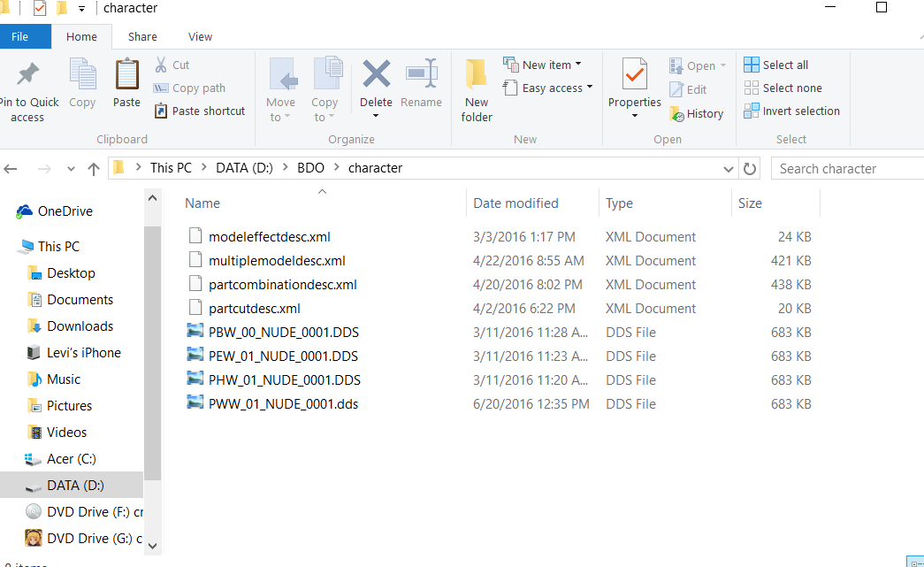Open Properties with the checkmark icon
924x567 pixels.
click(634, 76)
